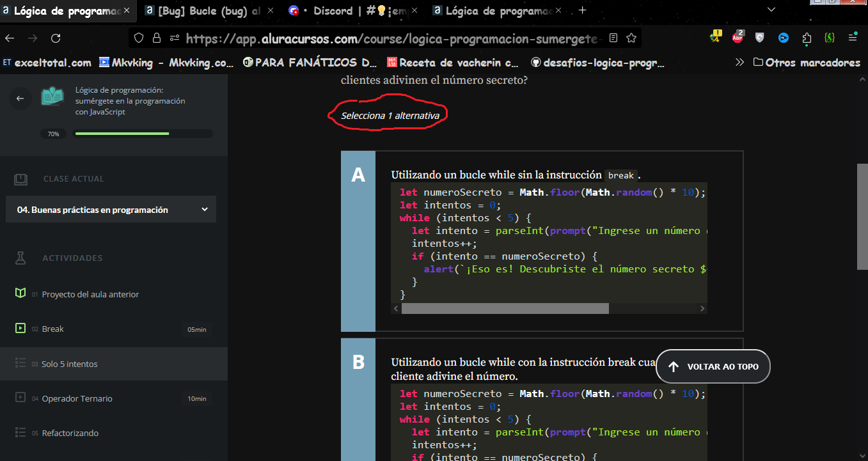The height and width of the screenshot is (461, 868).
Task: Go back with the browser back arrow
Action: 11,38
